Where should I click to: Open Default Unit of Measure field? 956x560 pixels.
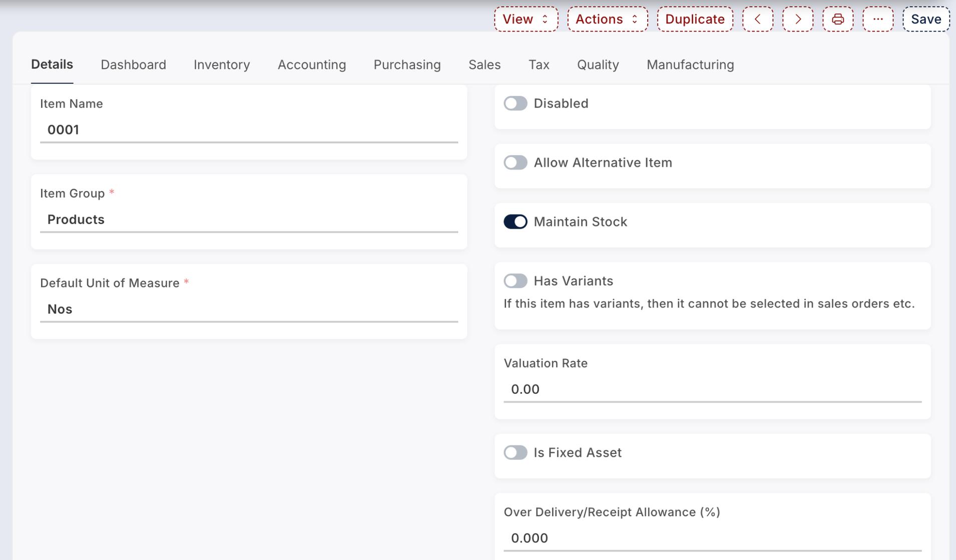249,309
